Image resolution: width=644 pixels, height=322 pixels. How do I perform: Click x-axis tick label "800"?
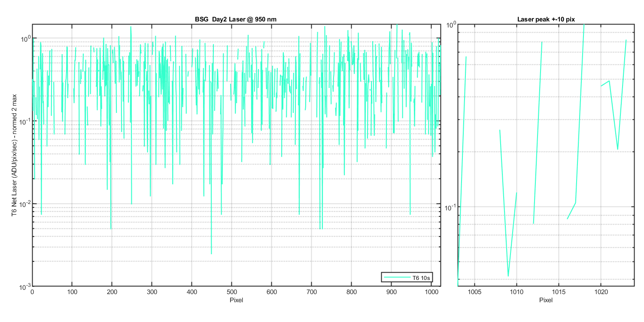(352, 292)
